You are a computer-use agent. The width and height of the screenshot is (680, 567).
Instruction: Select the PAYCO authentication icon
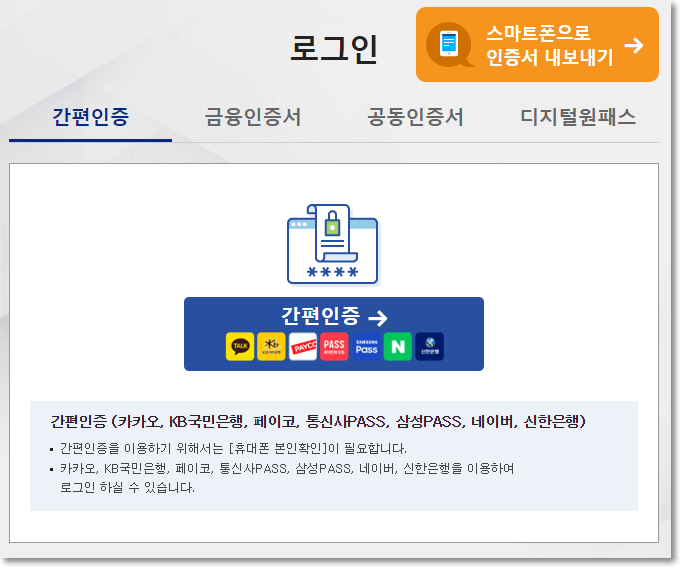[303, 347]
